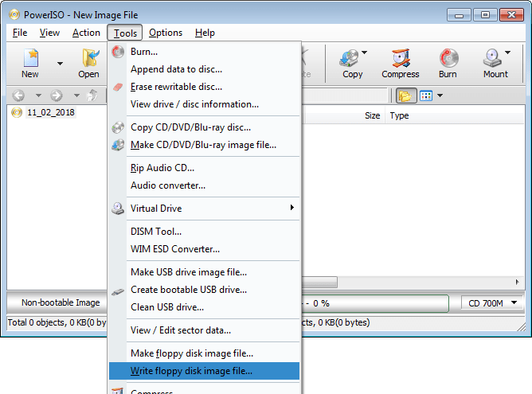Image resolution: width=532 pixels, height=394 pixels.
Task: Click the USB stick icon beside Create bootable USB
Action: click(x=118, y=292)
